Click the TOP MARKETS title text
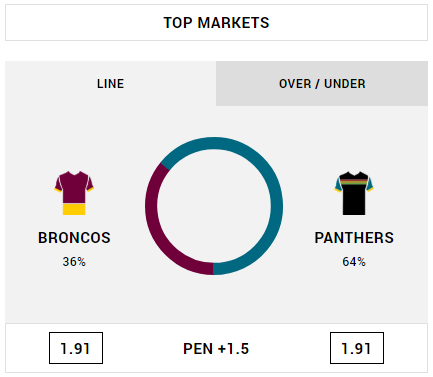 [x=216, y=23]
